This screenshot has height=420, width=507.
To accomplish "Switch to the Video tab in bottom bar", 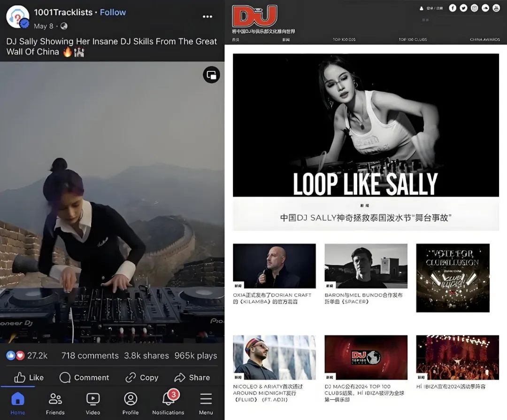I will [x=93, y=404].
